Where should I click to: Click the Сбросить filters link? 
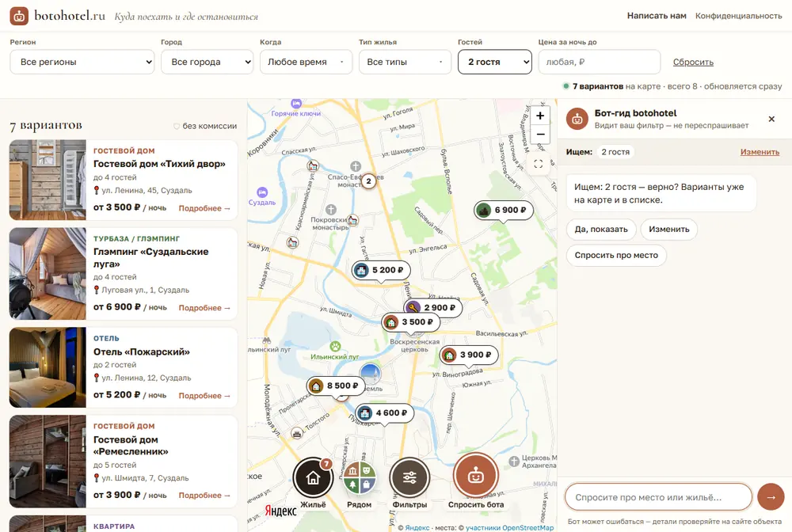[x=693, y=62]
